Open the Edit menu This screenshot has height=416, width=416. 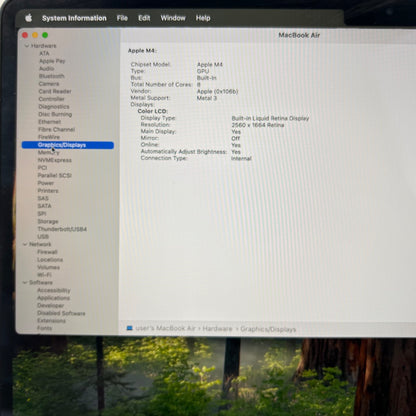point(144,18)
